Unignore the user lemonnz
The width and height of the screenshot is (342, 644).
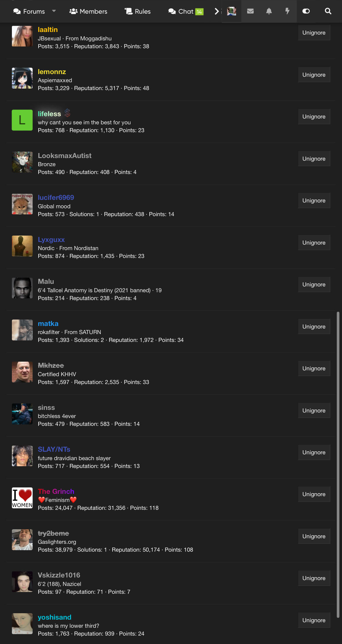314,75
